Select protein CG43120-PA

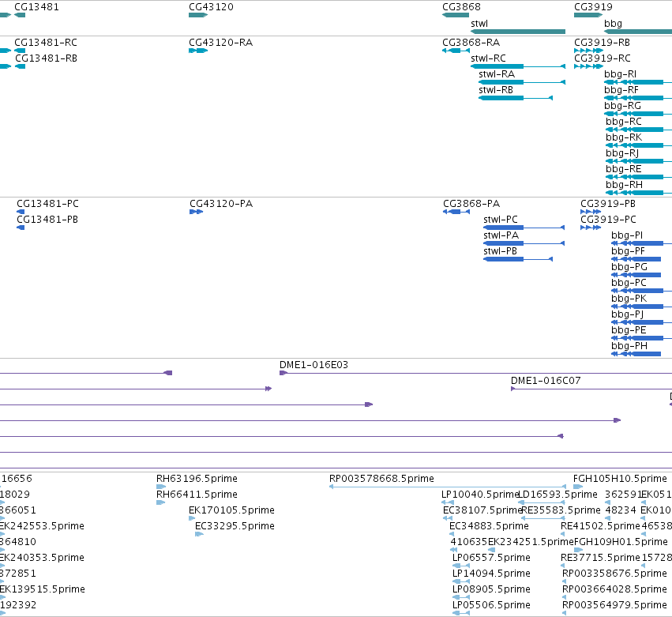[197, 212]
